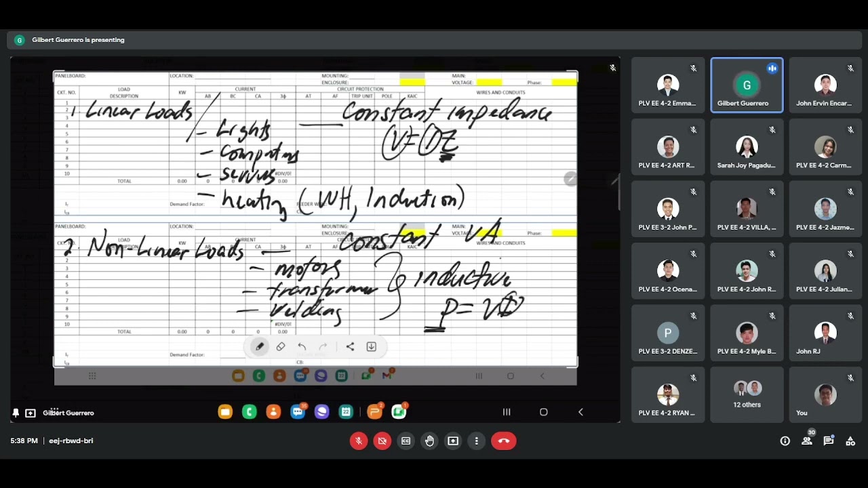Click green Meet app icon with badge 1
868x488 pixels.
coord(399,411)
